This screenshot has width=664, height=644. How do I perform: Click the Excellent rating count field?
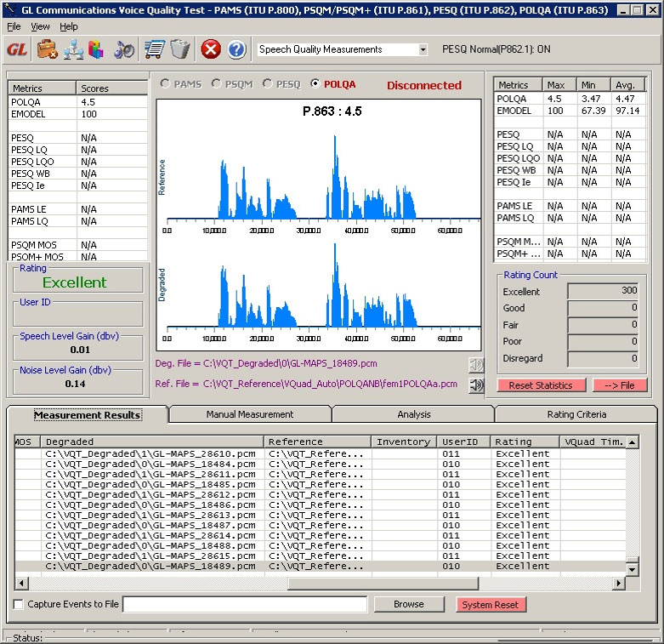click(x=603, y=291)
